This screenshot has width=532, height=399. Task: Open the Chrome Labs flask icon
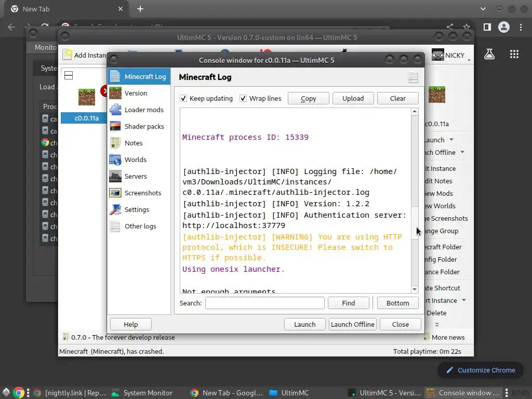pyautogui.click(x=489, y=54)
